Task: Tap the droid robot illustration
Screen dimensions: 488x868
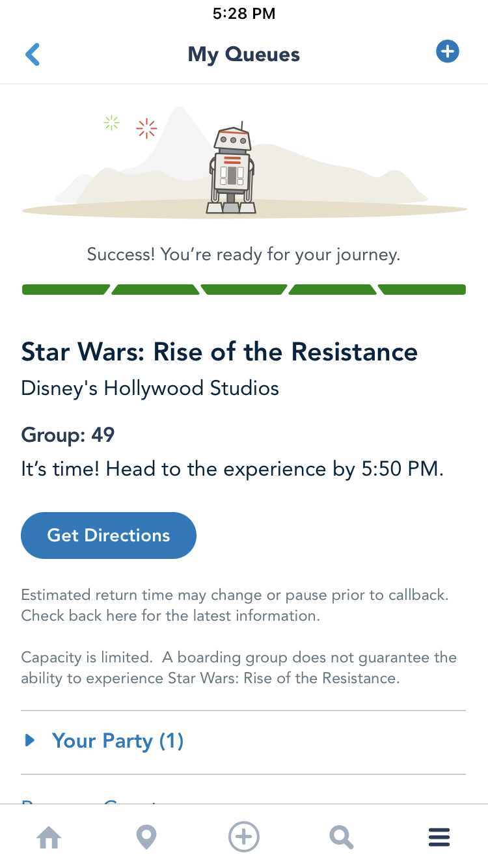Action: pos(232,169)
